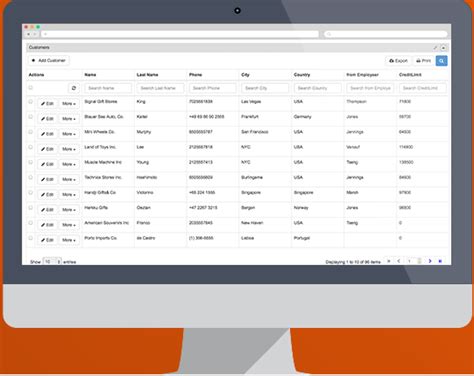Select the checkbox for Porto Imports Co. row
This screenshot has width=474, height=376.
click(31, 238)
